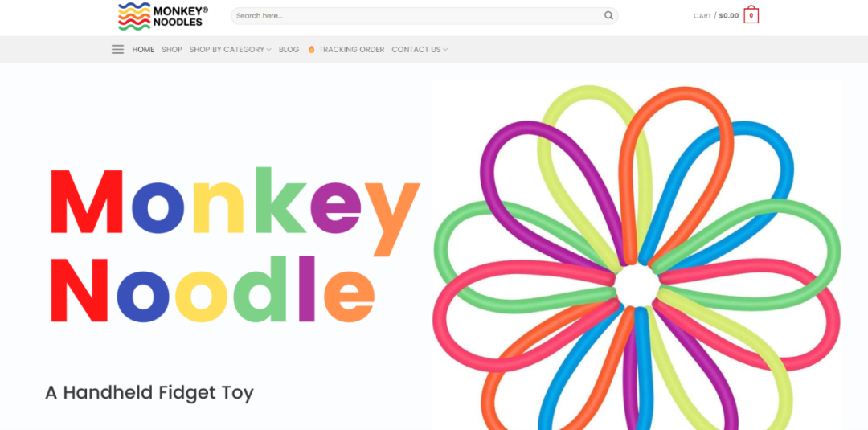Click the wavy rainbow logo icon
Image resolution: width=868 pixels, height=430 pixels.
(x=134, y=16)
